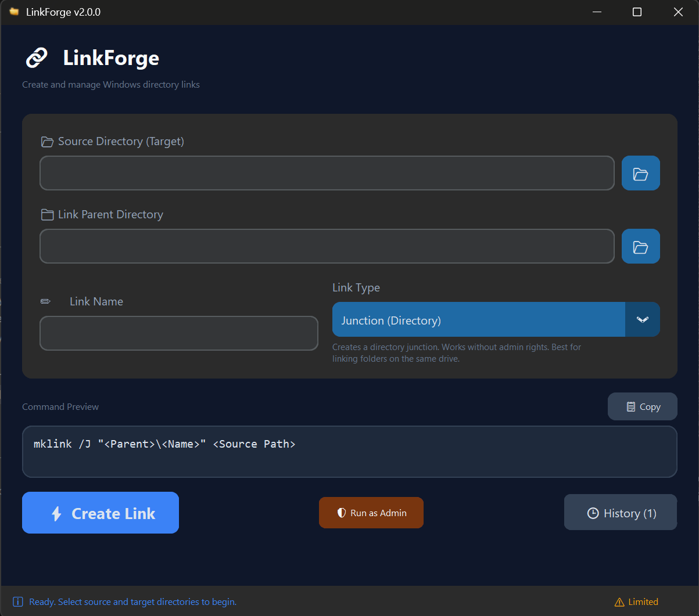The height and width of the screenshot is (616, 699).
Task: Click the info icon in the status bar
Action: 18,601
